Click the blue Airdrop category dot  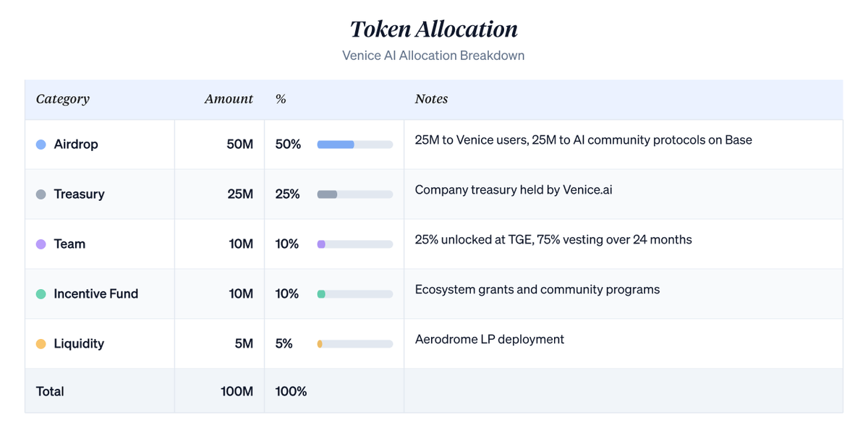pyautogui.click(x=41, y=145)
